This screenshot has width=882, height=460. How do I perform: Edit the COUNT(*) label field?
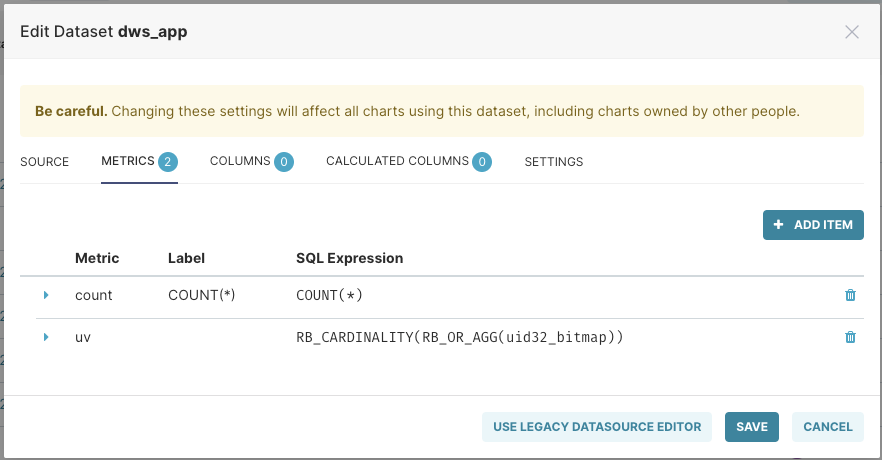[x=201, y=296]
